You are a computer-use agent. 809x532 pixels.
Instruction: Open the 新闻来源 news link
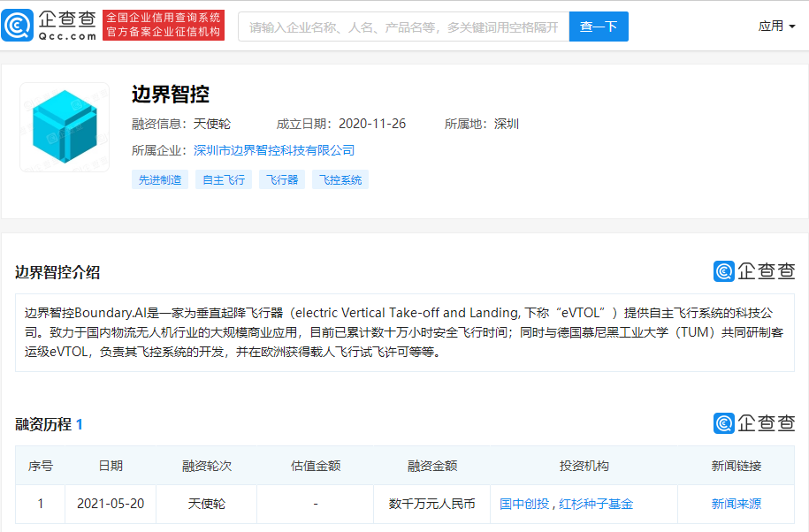tap(736, 504)
